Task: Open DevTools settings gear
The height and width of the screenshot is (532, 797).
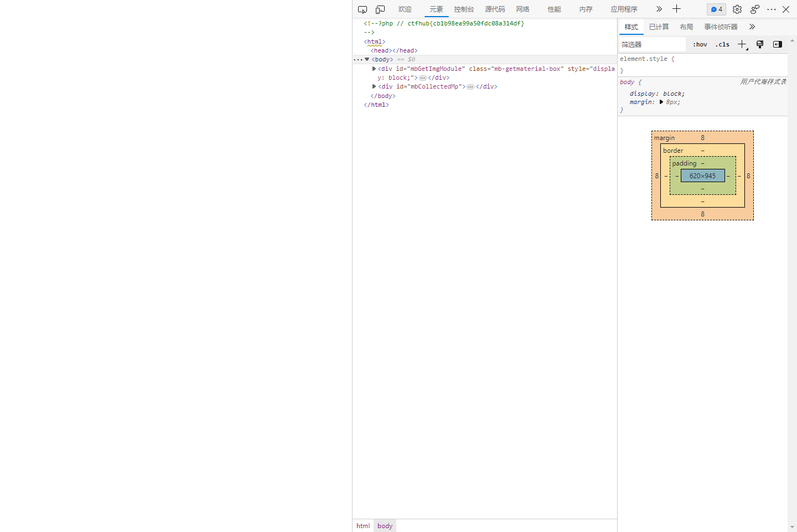Action: (x=737, y=9)
